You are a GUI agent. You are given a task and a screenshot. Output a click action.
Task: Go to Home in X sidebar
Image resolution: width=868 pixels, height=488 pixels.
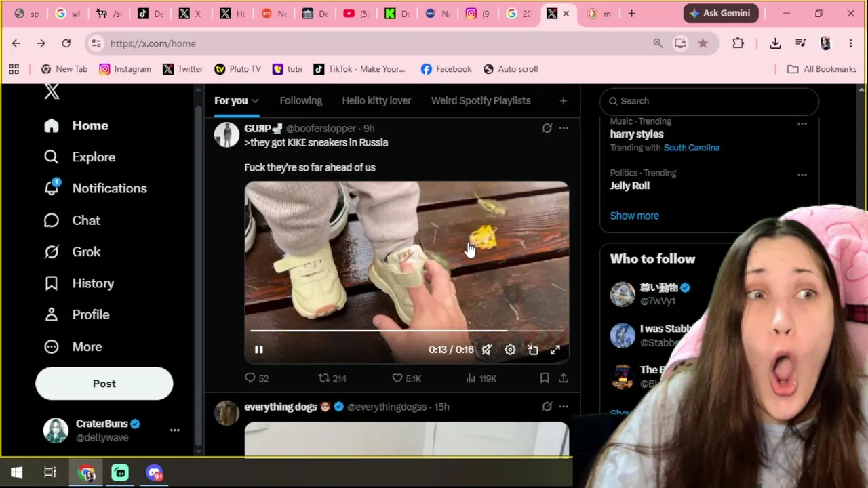coord(75,125)
